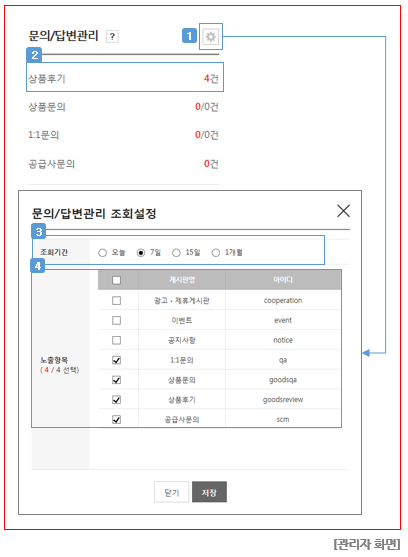Select the 7일 radio button

tap(141, 253)
